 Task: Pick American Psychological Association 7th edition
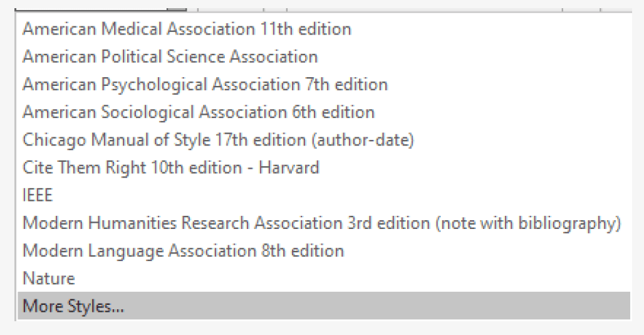point(205,84)
